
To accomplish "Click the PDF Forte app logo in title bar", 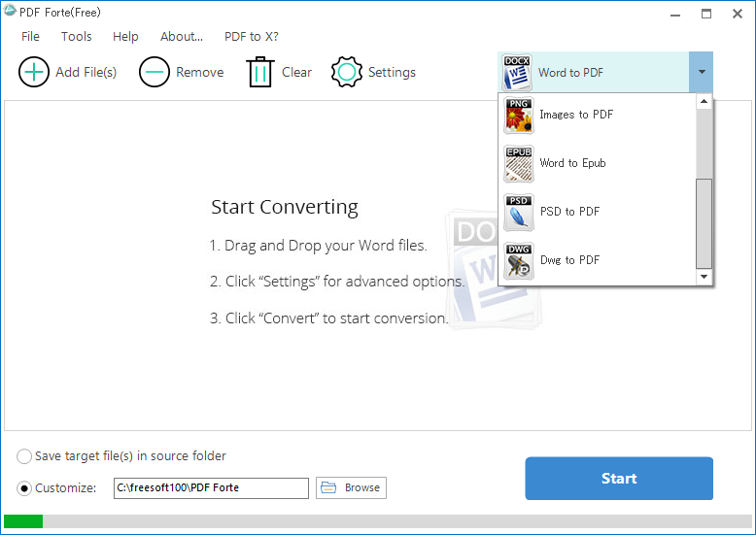I will [x=10, y=11].
